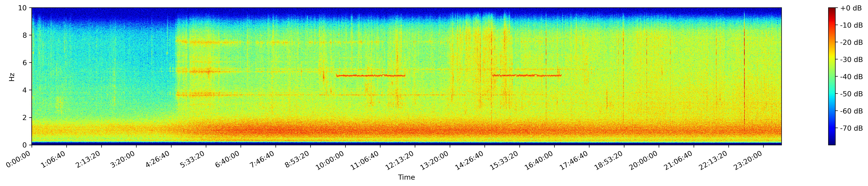Click the '-60 dB' colorbar label
The image size is (868, 186).
click(x=852, y=111)
